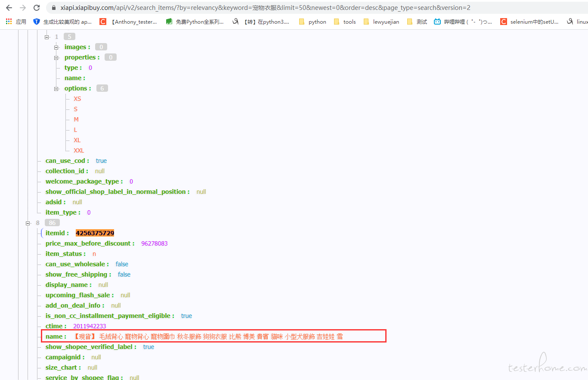This screenshot has width=588, height=380.
Task: Open the 免费Python全系列... bookmark
Action: pyautogui.click(x=195, y=22)
